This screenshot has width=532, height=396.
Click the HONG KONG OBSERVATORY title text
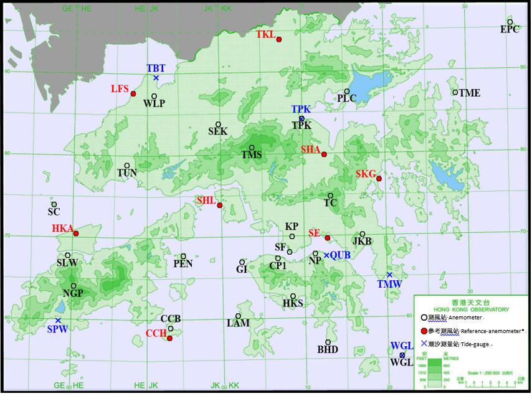tap(472, 309)
